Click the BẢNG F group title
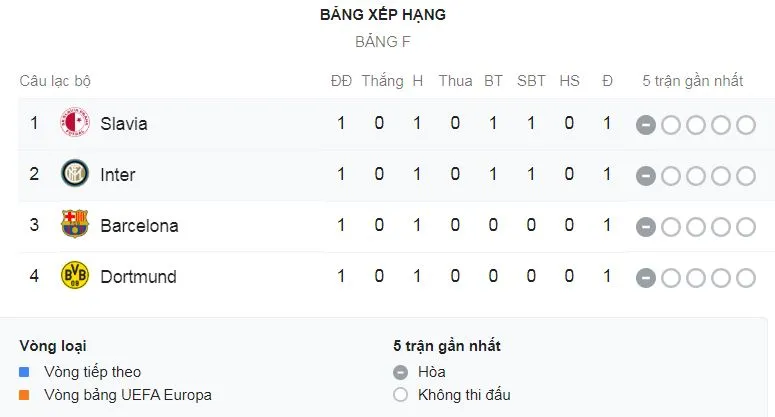The height and width of the screenshot is (417, 775). click(382, 42)
